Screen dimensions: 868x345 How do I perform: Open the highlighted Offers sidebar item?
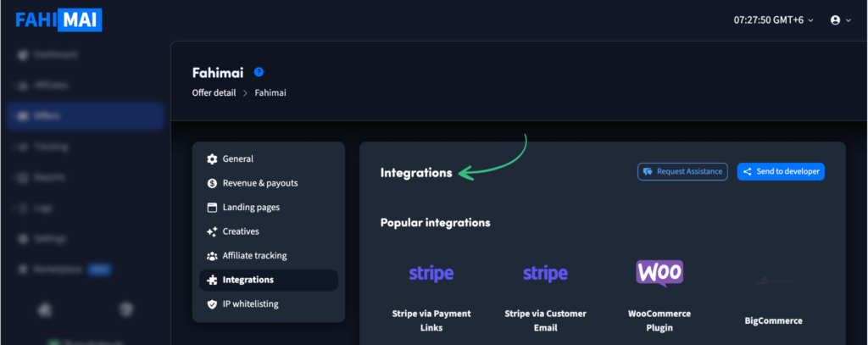[85, 115]
